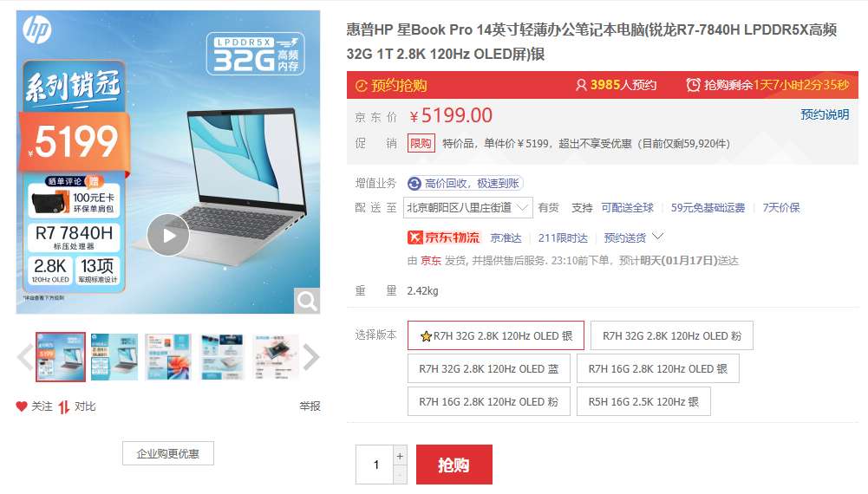Click the 高价回收 recycle icon badge
The width and height of the screenshot is (868, 494).
pos(414,183)
